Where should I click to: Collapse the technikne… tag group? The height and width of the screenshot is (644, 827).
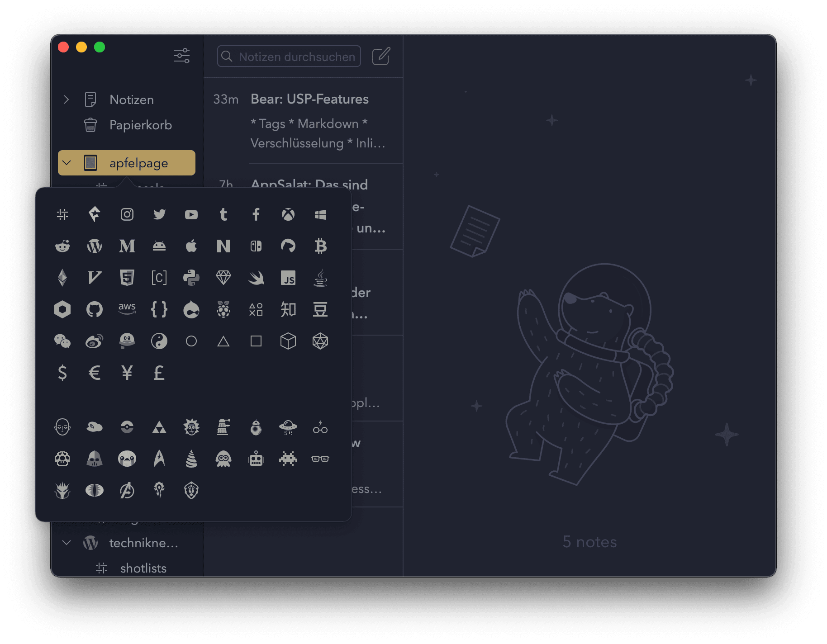click(x=67, y=543)
